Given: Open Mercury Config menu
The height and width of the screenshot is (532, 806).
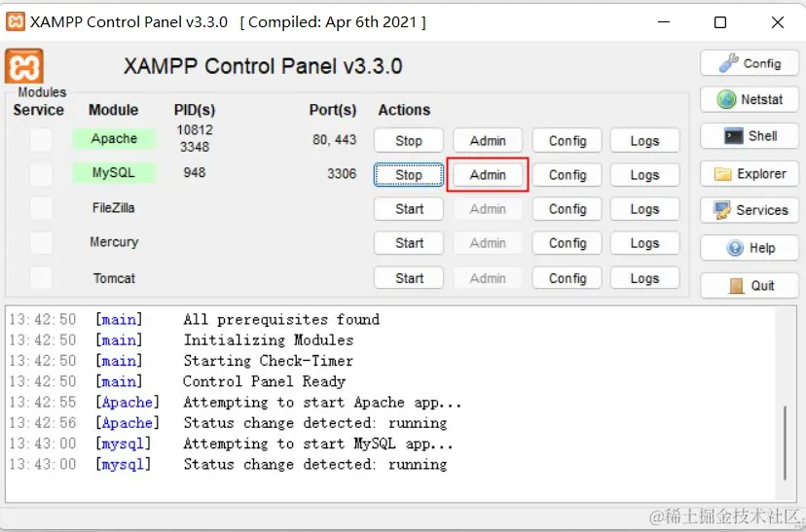Looking at the screenshot, I should tap(567, 243).
